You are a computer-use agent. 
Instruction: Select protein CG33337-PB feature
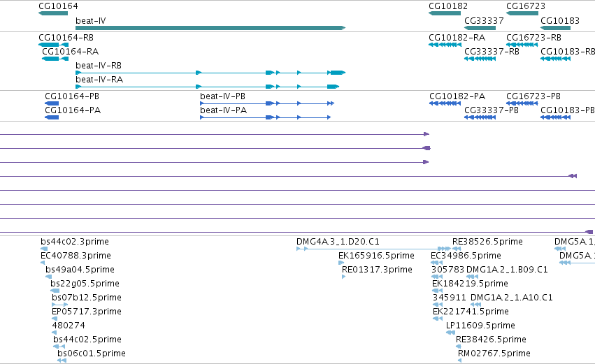pyautogui.click(x=480, y=117)
